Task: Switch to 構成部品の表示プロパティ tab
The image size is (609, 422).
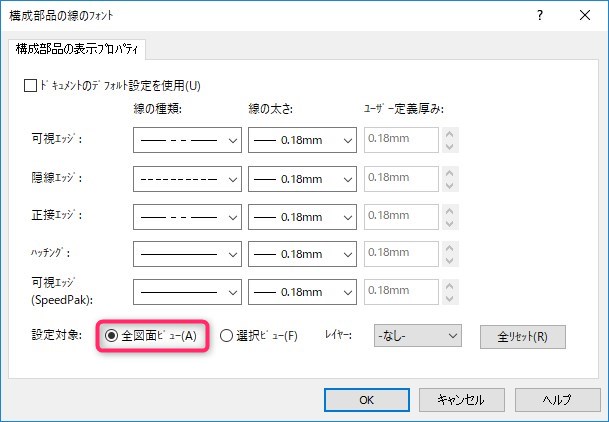Action: (77, 48)
